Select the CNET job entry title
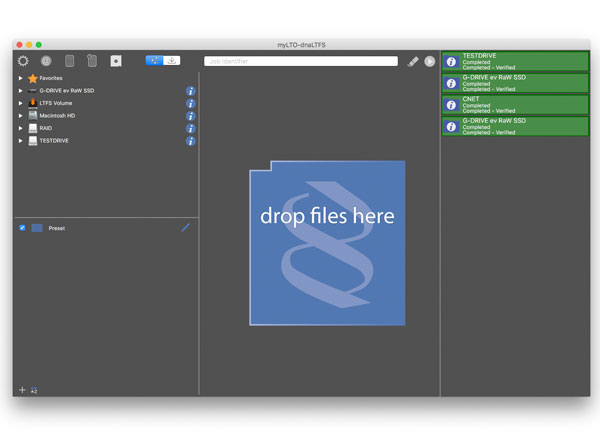The image size is (600, 440). point(471,99)
